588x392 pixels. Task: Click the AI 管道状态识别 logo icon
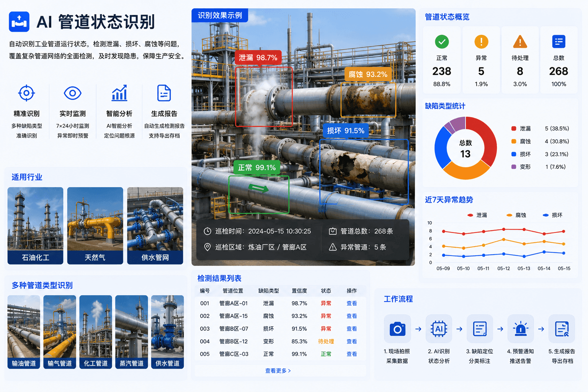click(19, 22)
